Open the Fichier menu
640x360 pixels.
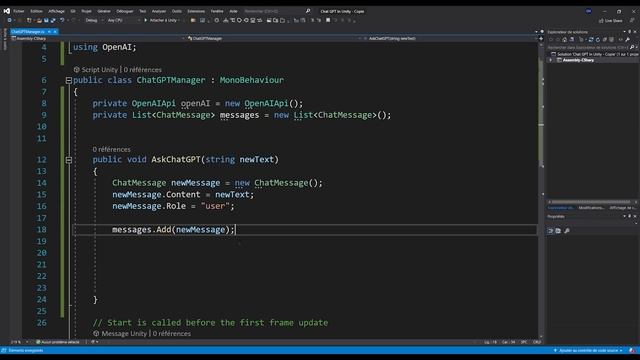(19, 11)
